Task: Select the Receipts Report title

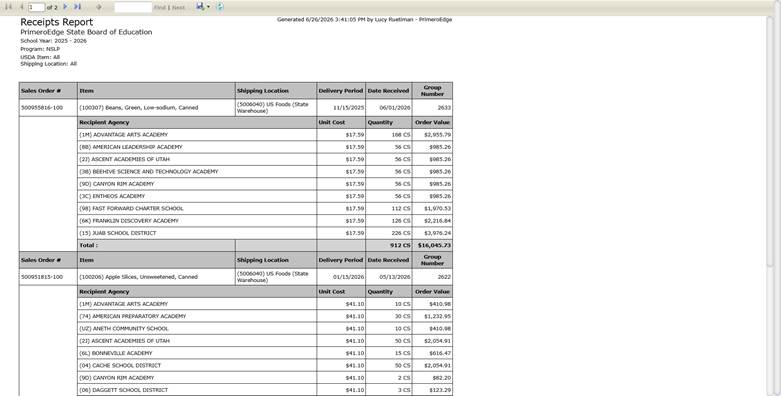Action: tap(56, 22)
